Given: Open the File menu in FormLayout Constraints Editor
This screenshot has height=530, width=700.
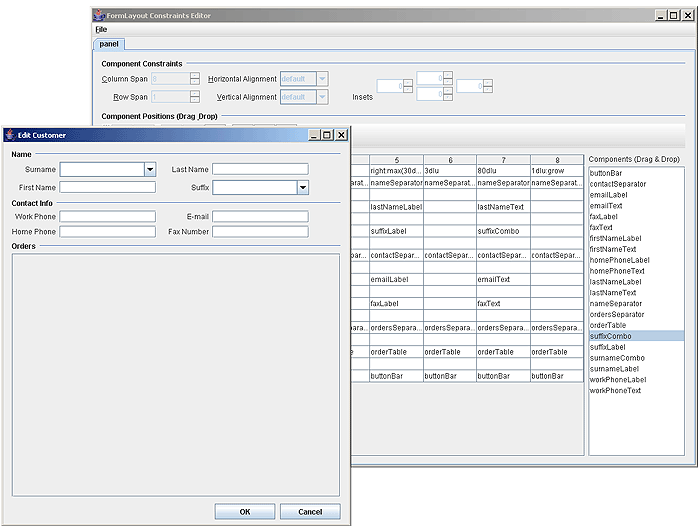Looking at the screenshot, I should coord(101,29).
